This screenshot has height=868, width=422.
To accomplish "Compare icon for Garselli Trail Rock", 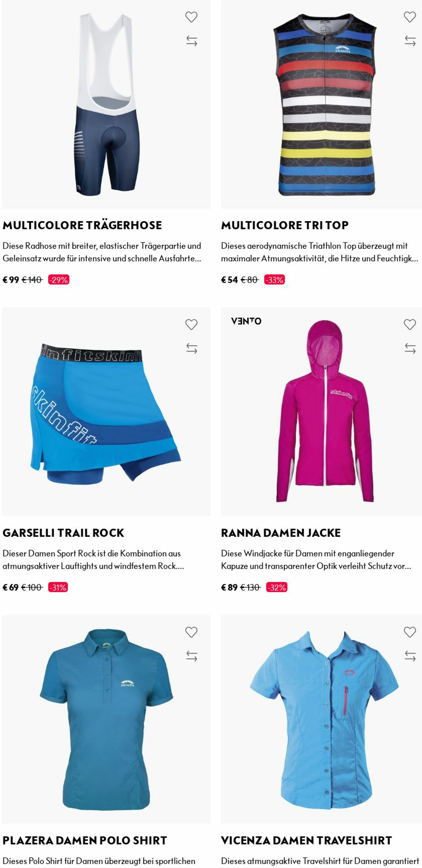I will point(191,348).
